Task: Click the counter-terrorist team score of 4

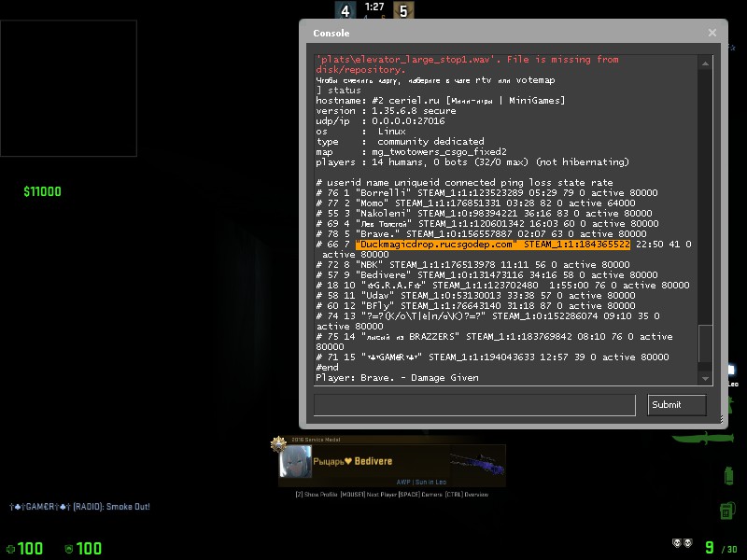Action: point(345,11)
